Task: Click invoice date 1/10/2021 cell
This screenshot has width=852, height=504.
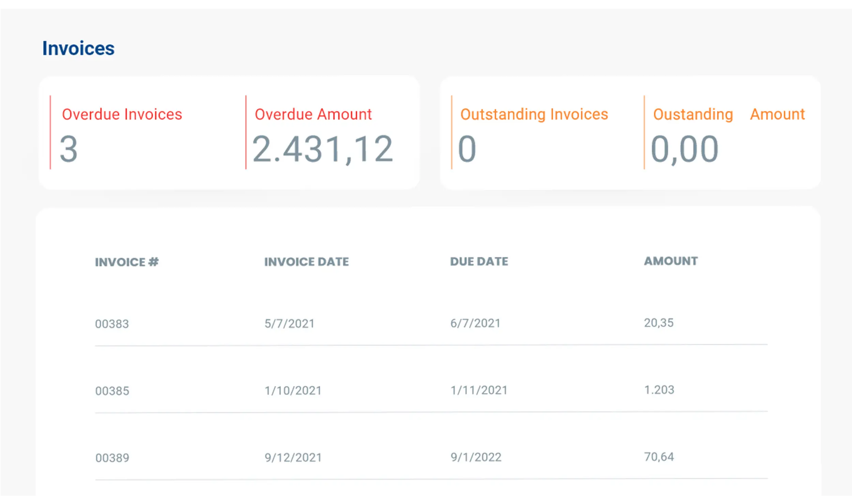Action: [293, 391]
